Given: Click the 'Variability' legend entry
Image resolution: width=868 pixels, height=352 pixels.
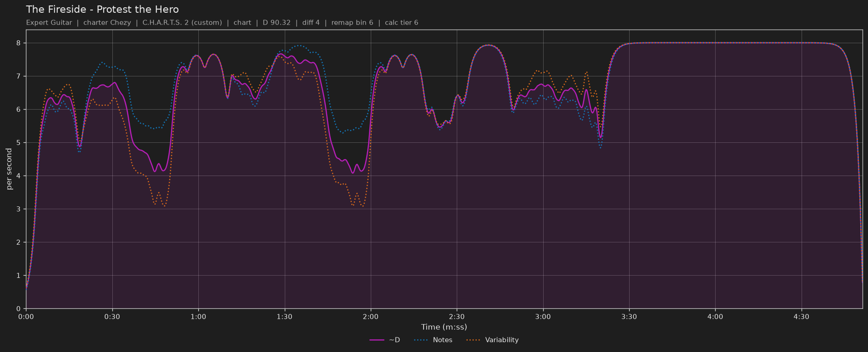Looking at the screenshot, I should coord(493,340).
